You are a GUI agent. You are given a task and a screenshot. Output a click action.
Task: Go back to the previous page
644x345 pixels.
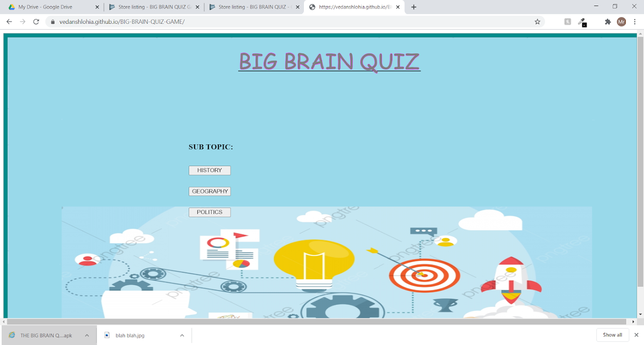click(9, 22)
